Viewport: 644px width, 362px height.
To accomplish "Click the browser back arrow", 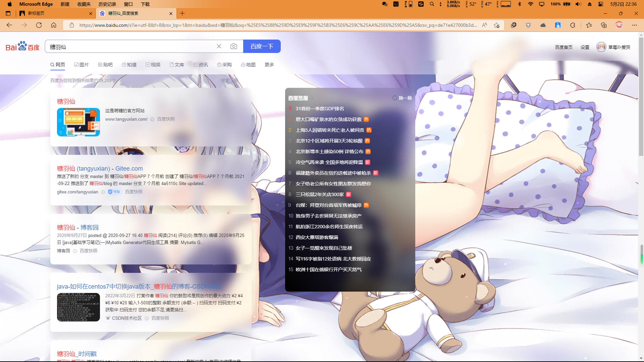I will pos(9,25).
